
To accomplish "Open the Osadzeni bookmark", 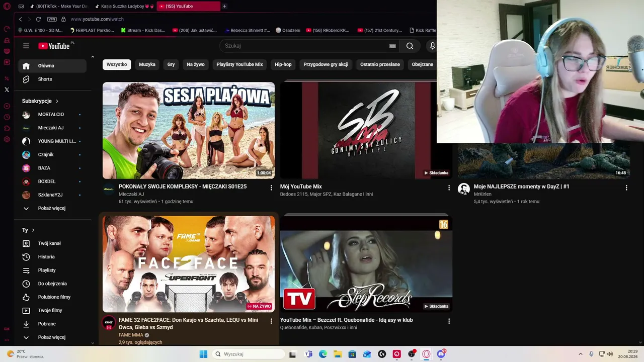I will coord(288,30).
